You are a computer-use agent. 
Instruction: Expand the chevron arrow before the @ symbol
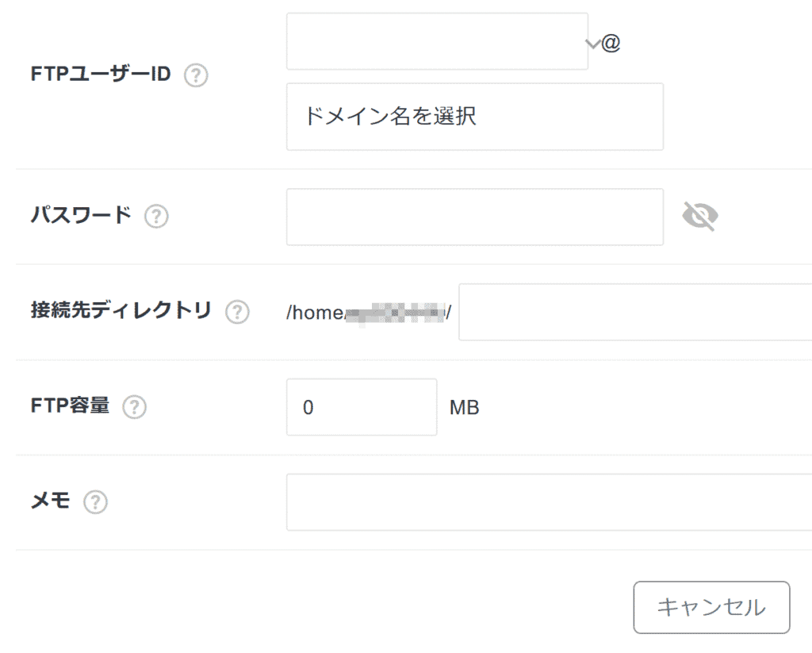pyautogui.click(x=593, y=44)
